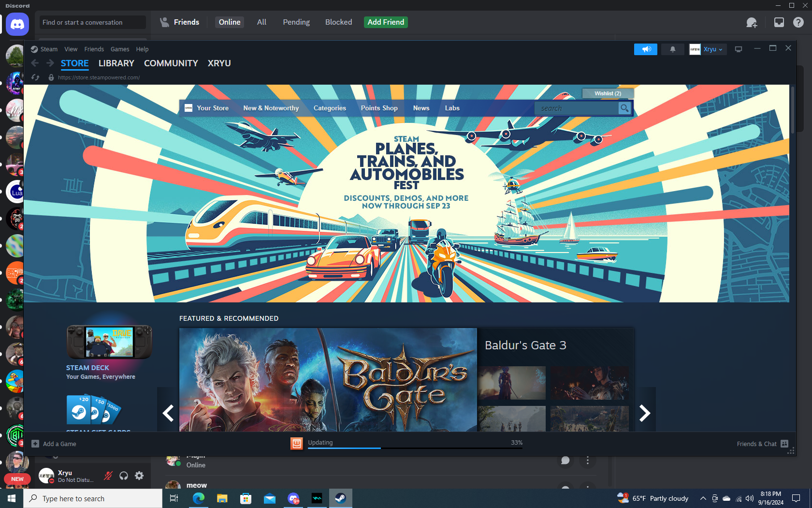This screenshot has height=508, width=812.
Task: Open Help menu in Steam
Action: (142, 49)
